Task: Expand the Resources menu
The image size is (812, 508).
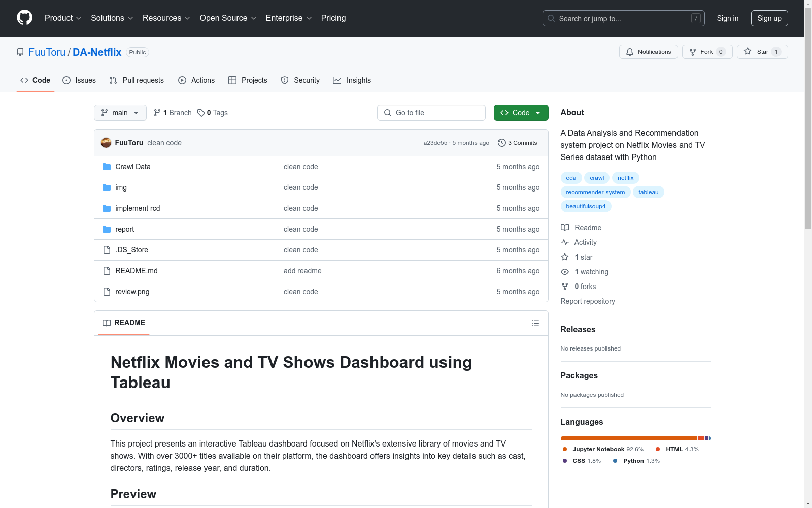Action: point(166,18)
